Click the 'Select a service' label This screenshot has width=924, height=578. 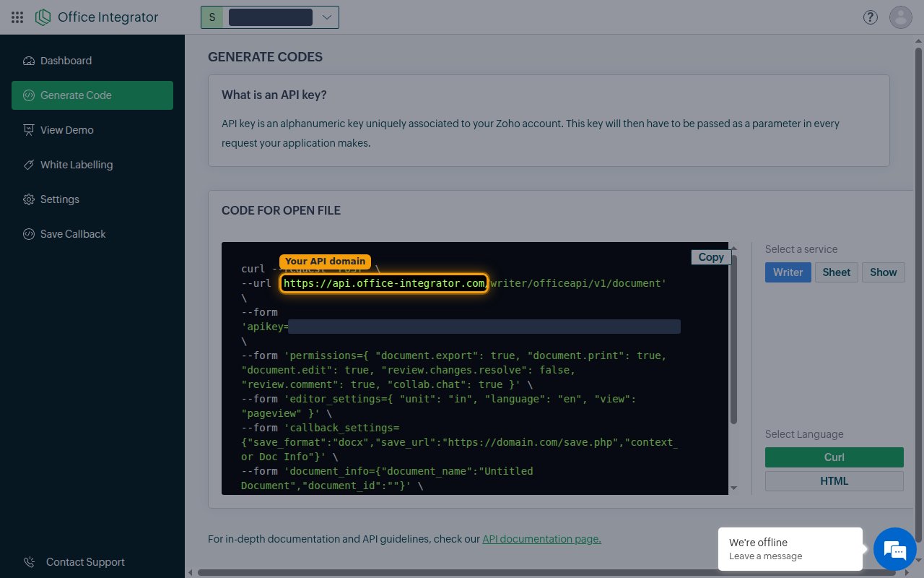(x=801, y=249)
